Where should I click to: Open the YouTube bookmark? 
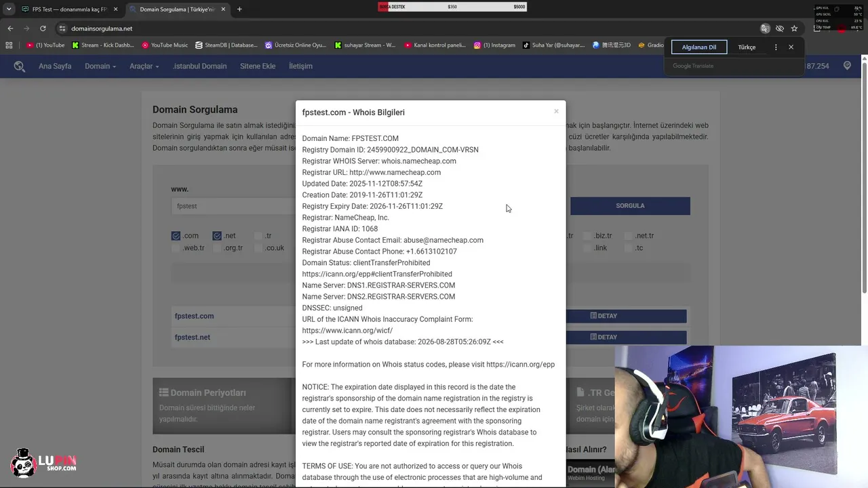pyautogui.click(x=45, y=45)
